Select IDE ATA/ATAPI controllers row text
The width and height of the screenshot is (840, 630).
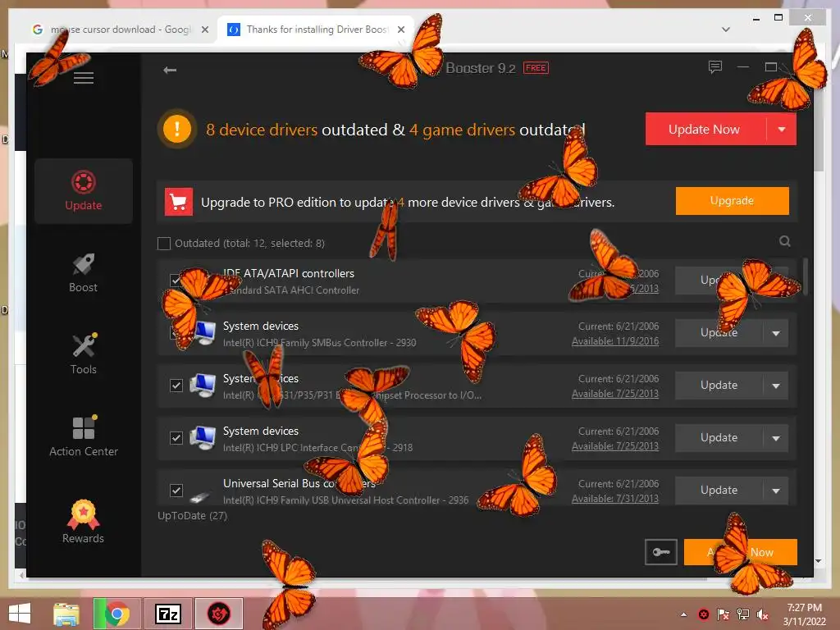pos(289,274)
